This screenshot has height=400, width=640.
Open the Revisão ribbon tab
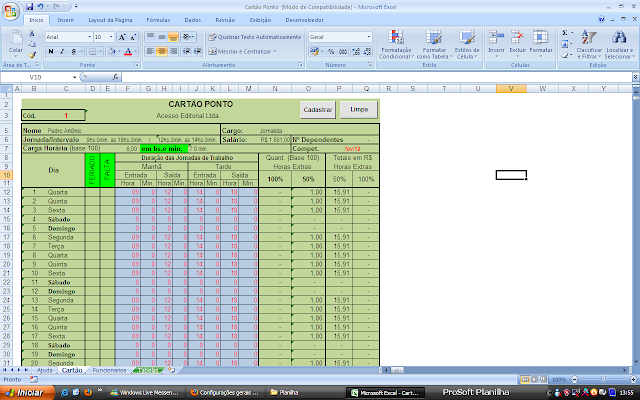point(225,20)
